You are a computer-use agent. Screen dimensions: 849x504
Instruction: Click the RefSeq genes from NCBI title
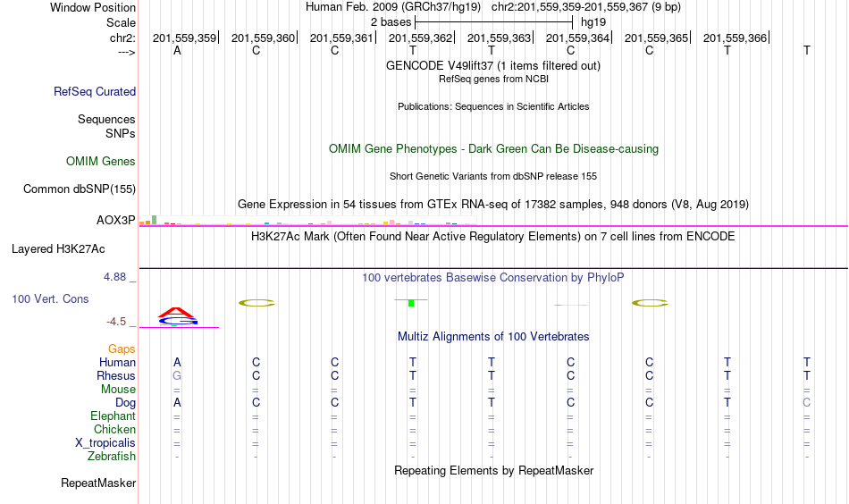pos(493,79)
